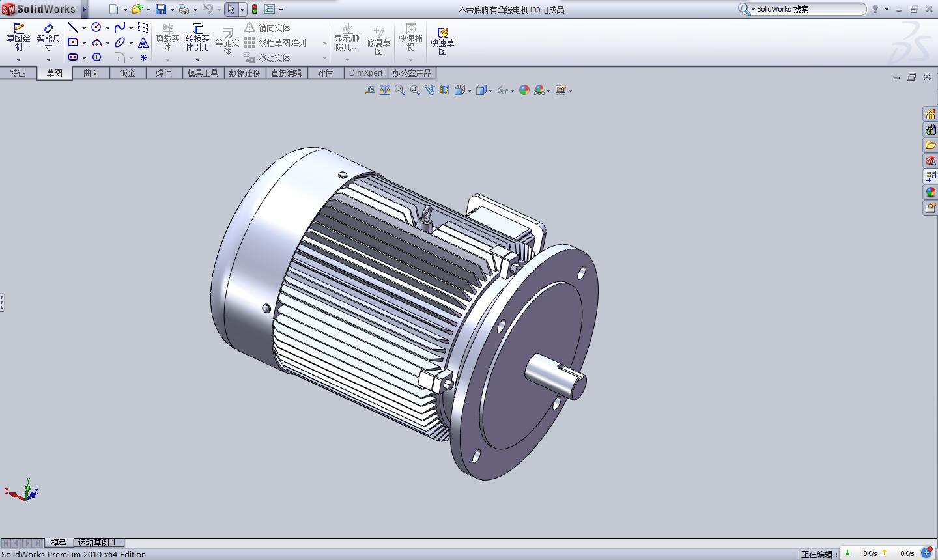The height and width of the screenshot is (560, 938).
Task: Click the Measure tape icon in view toolbar
Action: tap(370, 90)
